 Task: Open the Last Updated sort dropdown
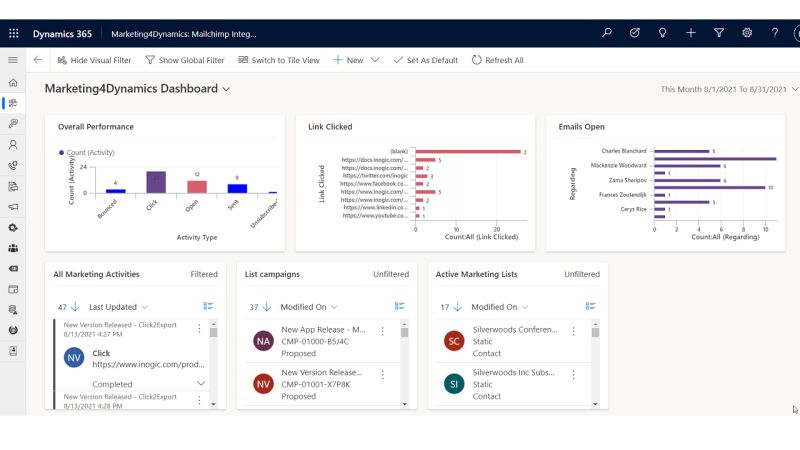(118, 307)
